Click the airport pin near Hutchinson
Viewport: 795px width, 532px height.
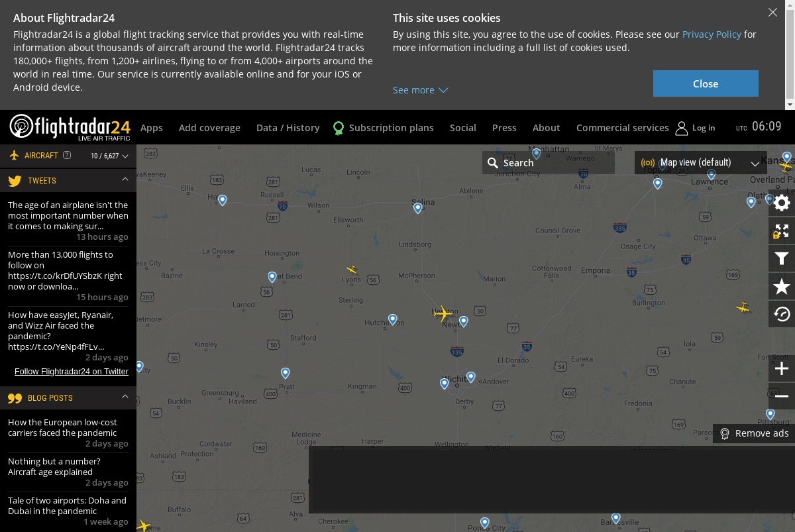392,320
